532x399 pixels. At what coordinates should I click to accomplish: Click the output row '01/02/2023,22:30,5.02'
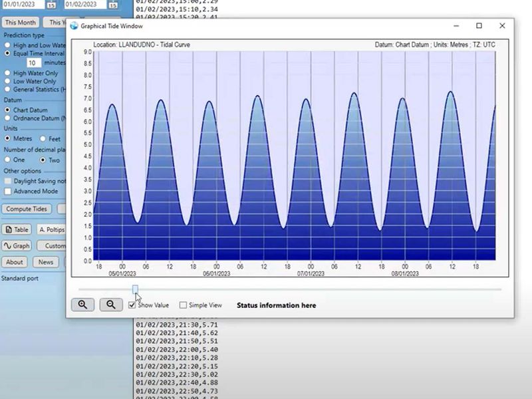pyautogui.click(x=177, y=374)
